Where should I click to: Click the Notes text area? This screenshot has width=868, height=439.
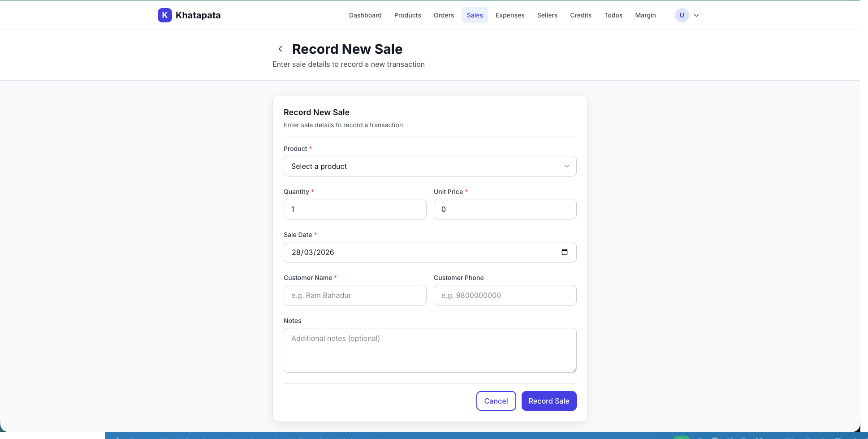[x=430, y=350]
